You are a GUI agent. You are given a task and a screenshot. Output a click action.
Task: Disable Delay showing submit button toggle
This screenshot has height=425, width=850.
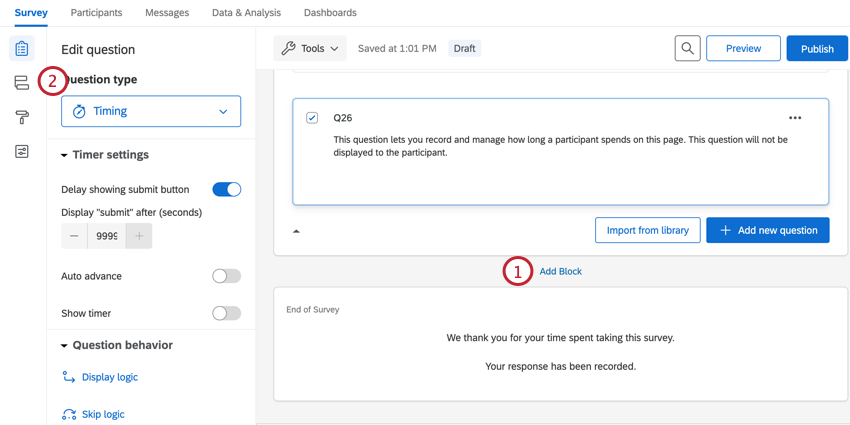point(227,189)
